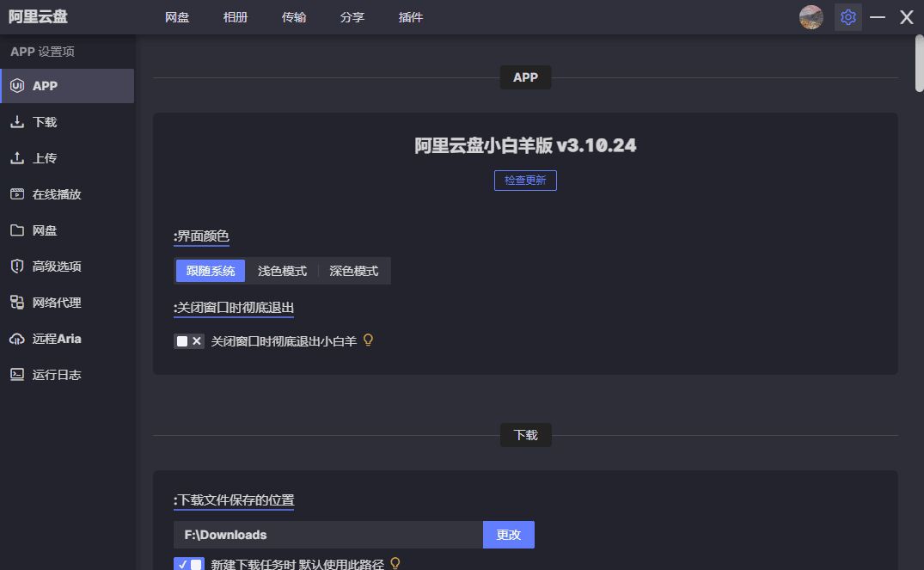Select 深色模式 color mode

point(353,271)
